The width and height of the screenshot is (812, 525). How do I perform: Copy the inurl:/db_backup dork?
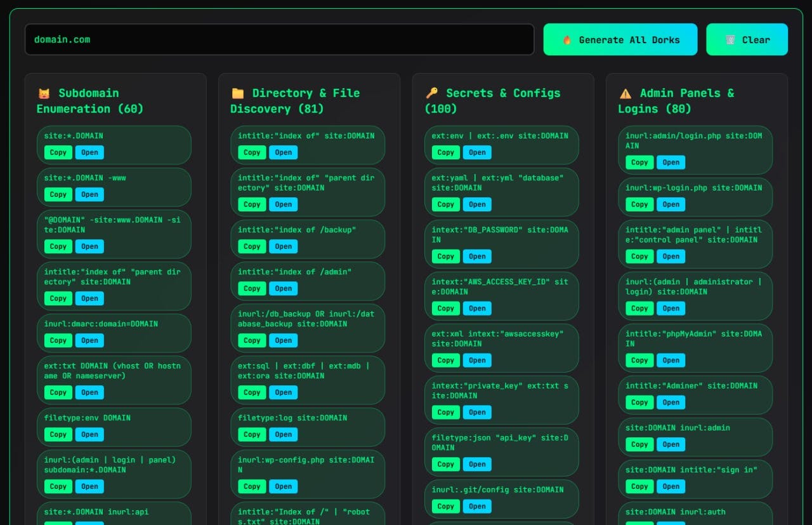[x=252, y=340]
